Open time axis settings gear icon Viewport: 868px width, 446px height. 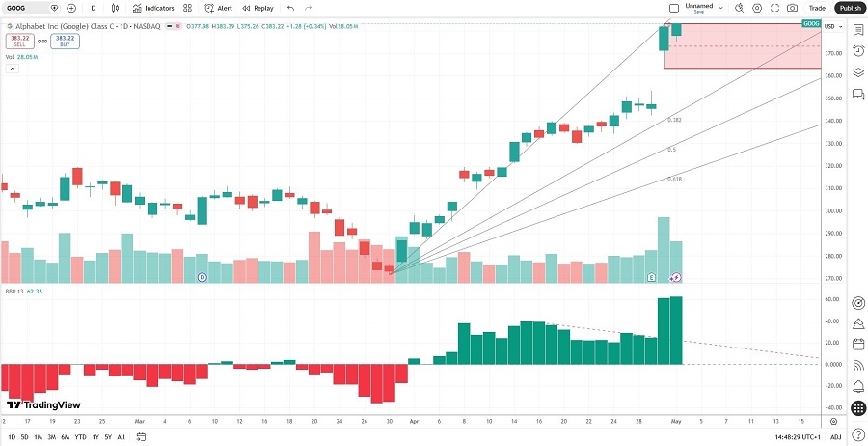coord(833,421)
